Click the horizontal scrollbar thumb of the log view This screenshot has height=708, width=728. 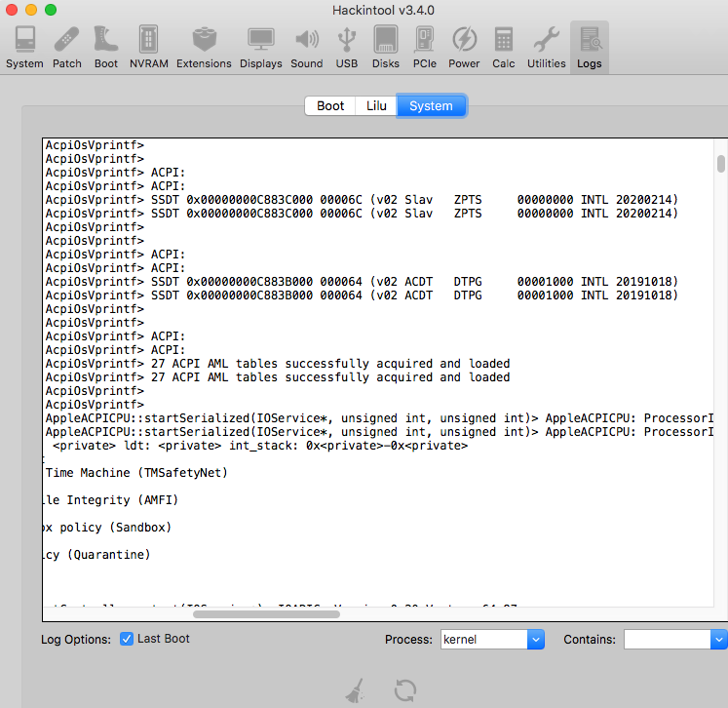coord(266,614)
